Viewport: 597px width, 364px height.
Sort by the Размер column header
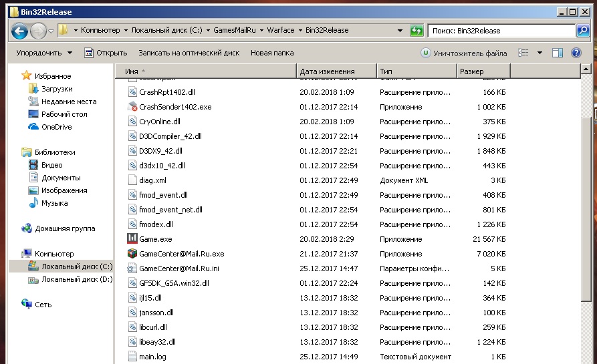click(x=483, y=71)
